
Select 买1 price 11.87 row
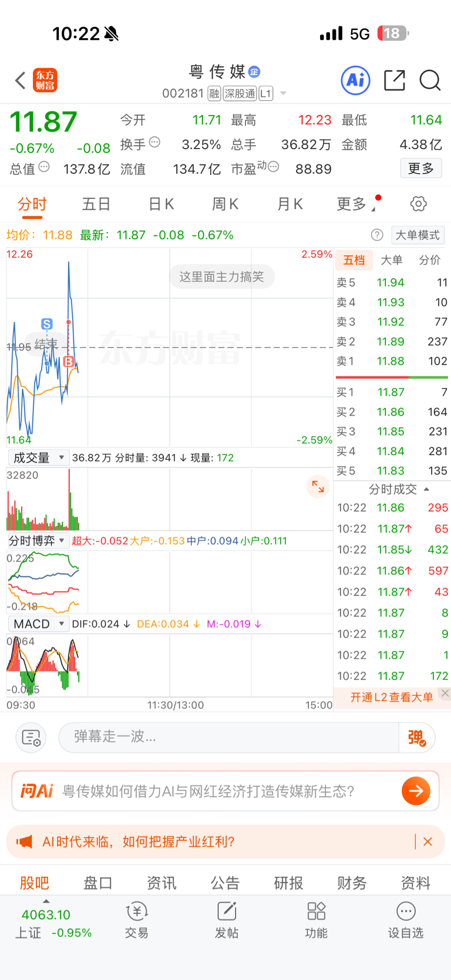point(392,392)
